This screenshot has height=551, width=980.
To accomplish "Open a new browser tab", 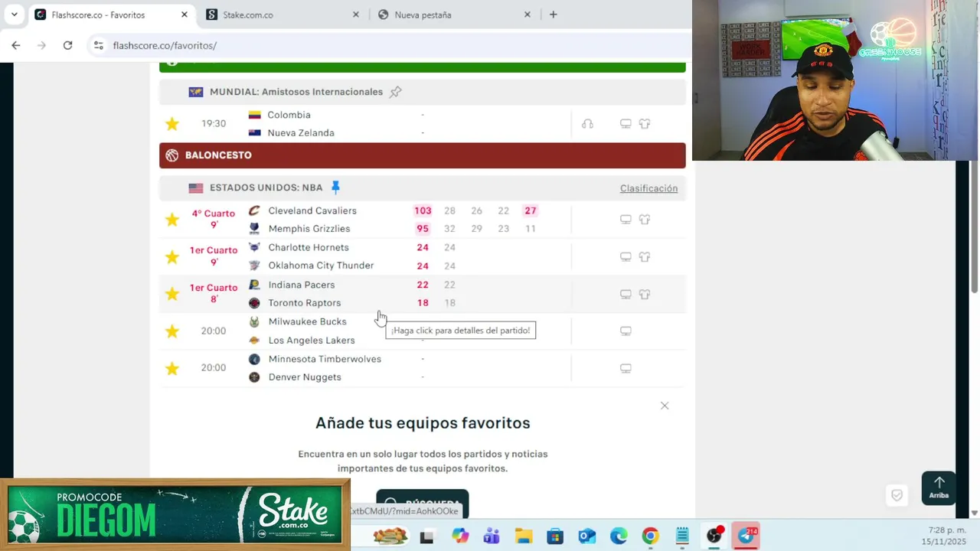I will pyautogui.click(x=553, y=15).
